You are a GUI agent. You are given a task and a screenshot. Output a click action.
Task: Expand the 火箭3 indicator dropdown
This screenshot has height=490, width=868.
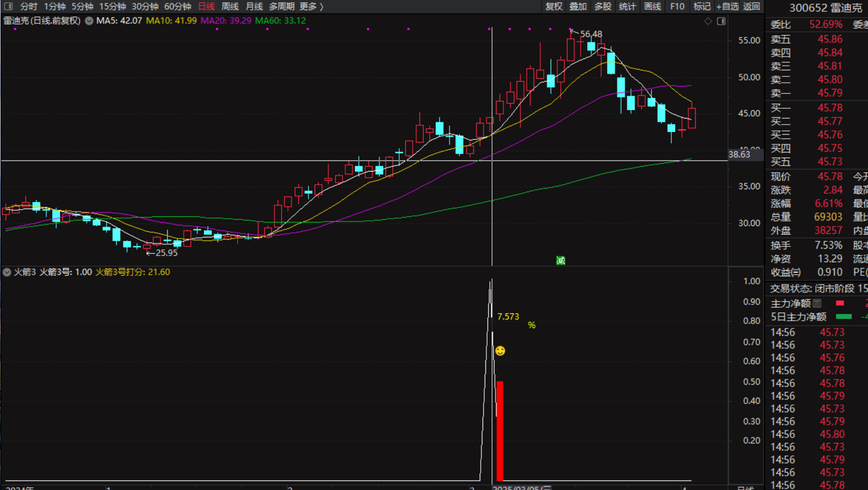pyautogui.click(x=7, y=272)
